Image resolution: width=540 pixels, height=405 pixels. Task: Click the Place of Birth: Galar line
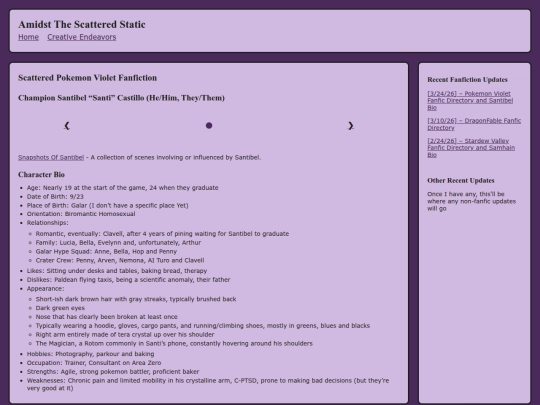(107, 206)
